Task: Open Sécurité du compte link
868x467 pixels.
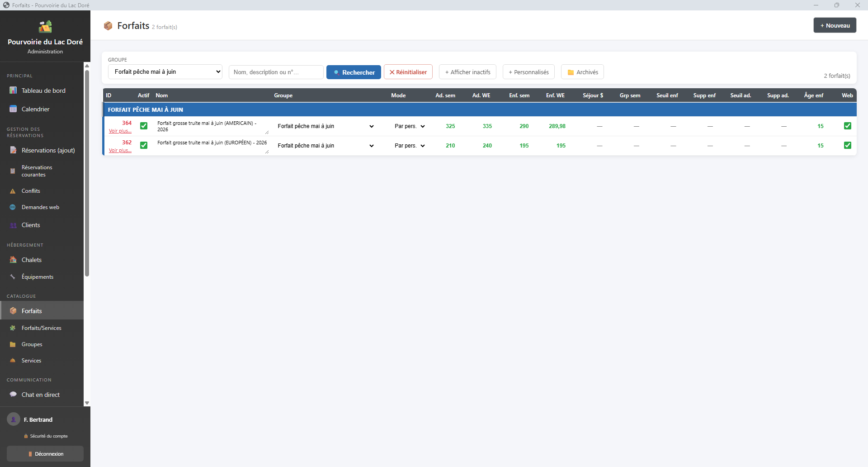Action: (x=46, y=436)
